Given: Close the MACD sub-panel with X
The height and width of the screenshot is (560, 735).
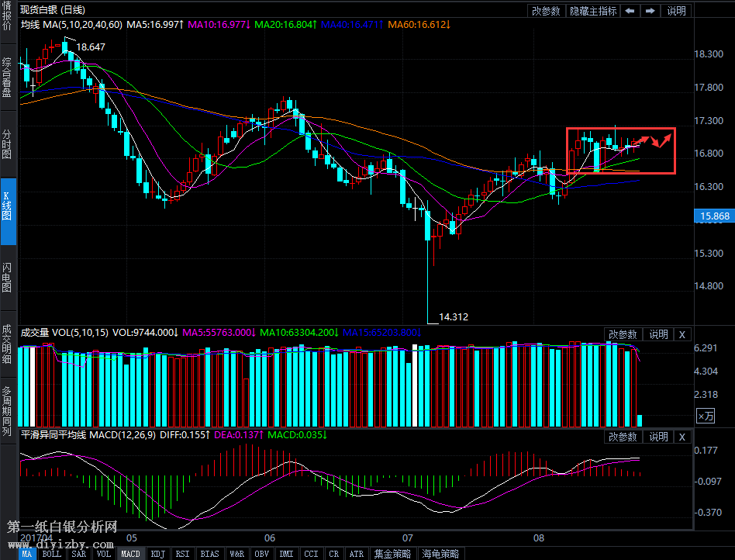Looking at the screenshot, I should click(682, 437).
